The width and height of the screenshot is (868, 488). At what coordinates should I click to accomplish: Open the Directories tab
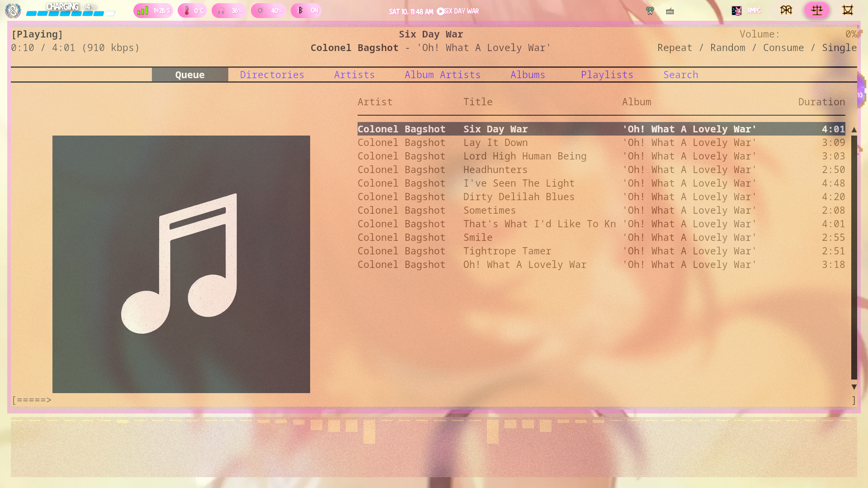click(x=272, y=75)
